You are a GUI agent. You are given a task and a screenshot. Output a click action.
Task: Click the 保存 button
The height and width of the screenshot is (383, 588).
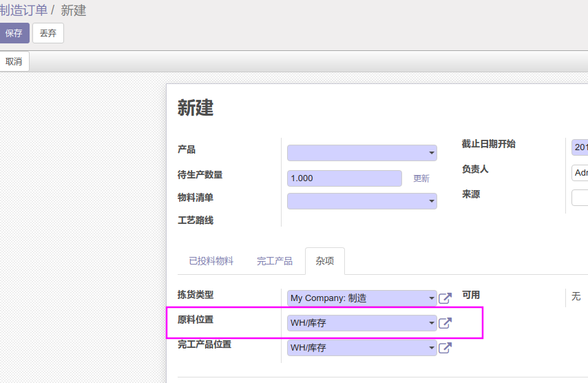click(x=14, y=33)
